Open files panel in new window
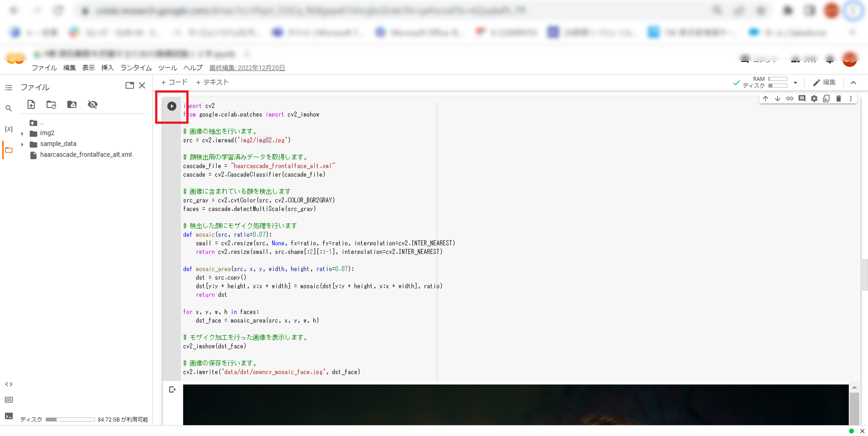This screenshot has width=868, height=436. [130, 86]
